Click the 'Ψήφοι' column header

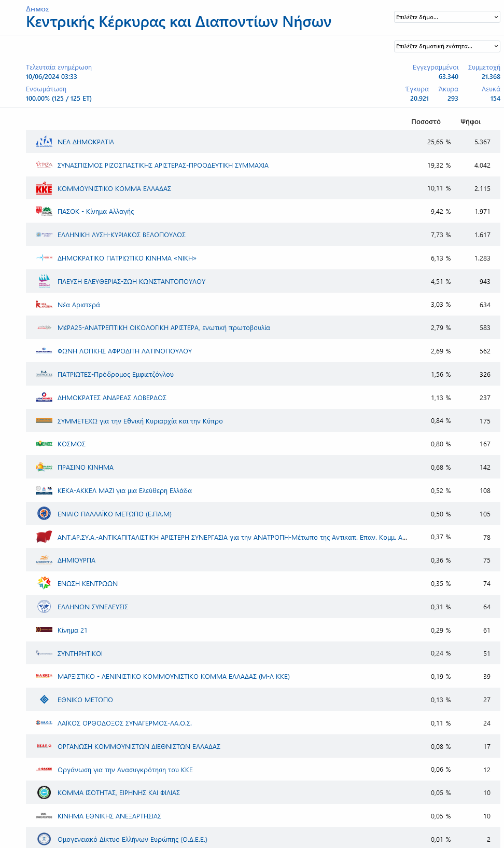coord(470,122)
